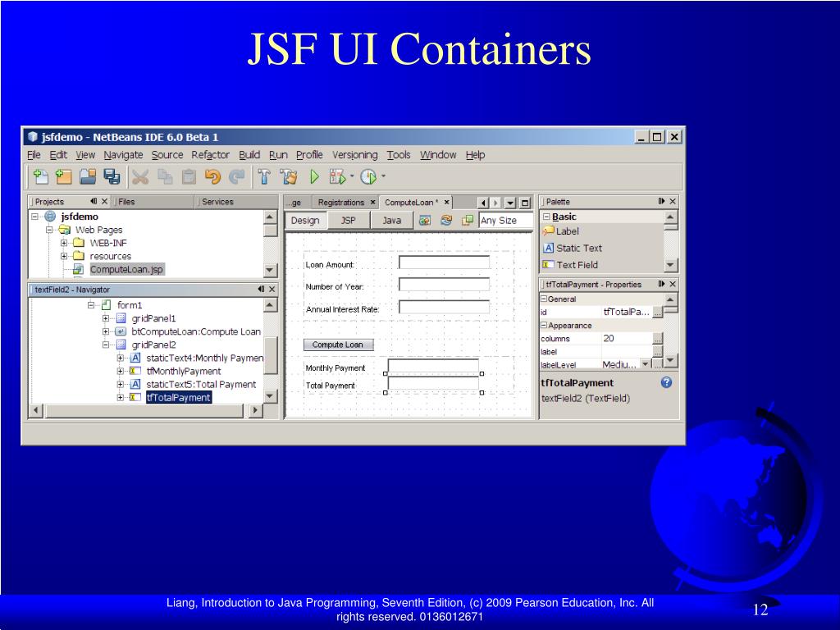Viewport: 840px width, 630px height.
Task: Collapse the Basic palette category
Action: point(546,217)
